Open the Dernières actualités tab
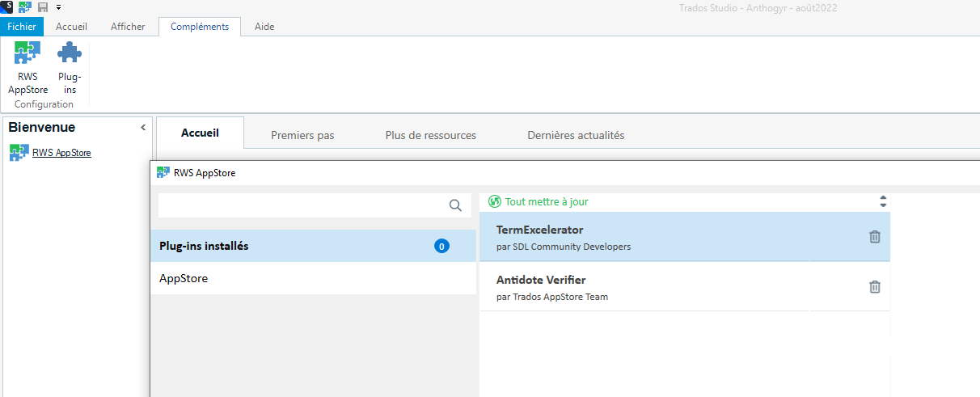The image size is (980, 397). [x=576, y=135]
